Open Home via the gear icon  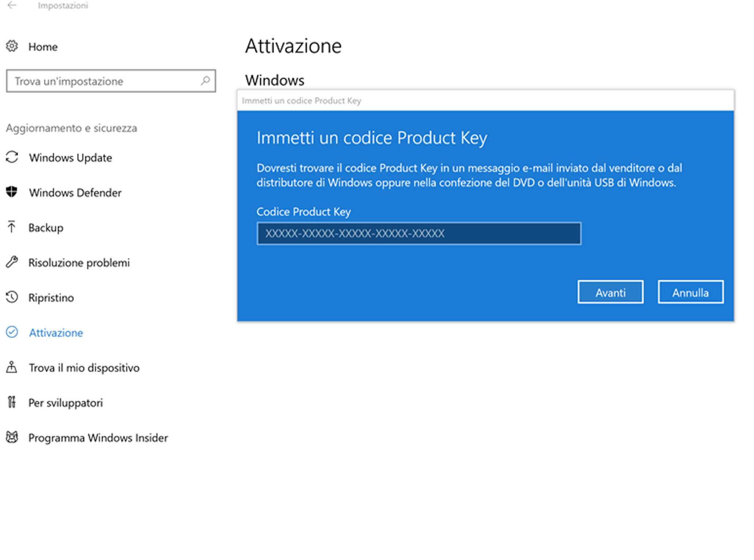pyautogui.click(x=12, y=46)
